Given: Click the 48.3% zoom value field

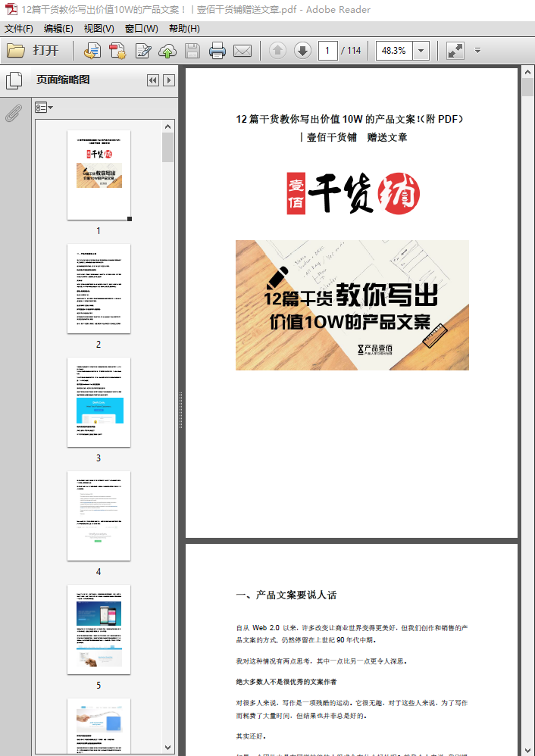Looking at the screenshot, I should click(394, 51).
